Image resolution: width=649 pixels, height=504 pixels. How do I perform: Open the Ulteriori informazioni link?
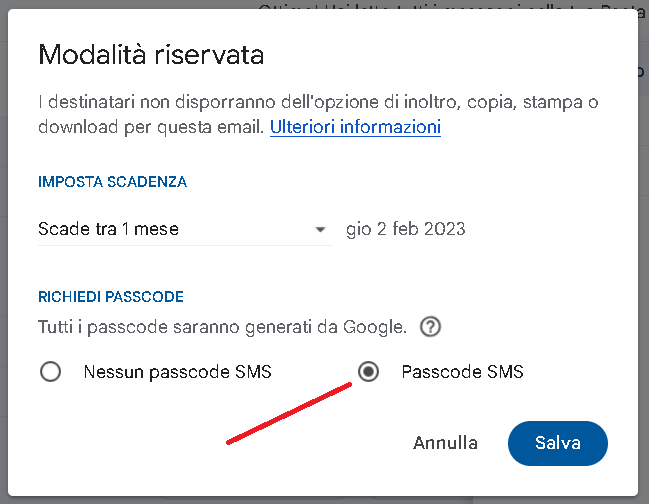point(355,128)
